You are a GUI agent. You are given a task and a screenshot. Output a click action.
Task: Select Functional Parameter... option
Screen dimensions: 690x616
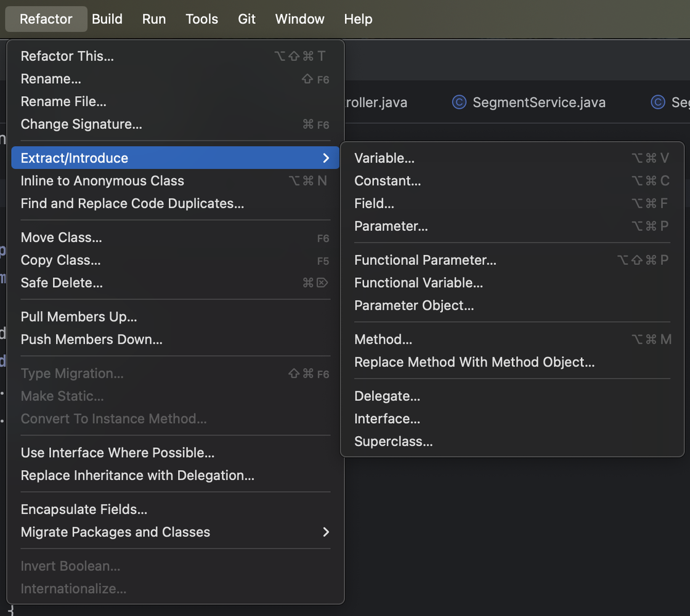(x=512, y=260)
